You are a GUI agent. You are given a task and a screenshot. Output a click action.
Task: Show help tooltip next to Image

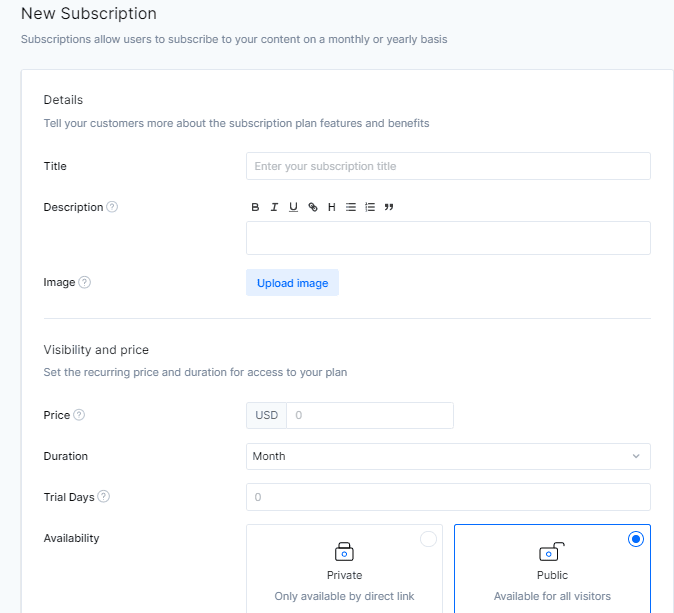tap(85, 282)
